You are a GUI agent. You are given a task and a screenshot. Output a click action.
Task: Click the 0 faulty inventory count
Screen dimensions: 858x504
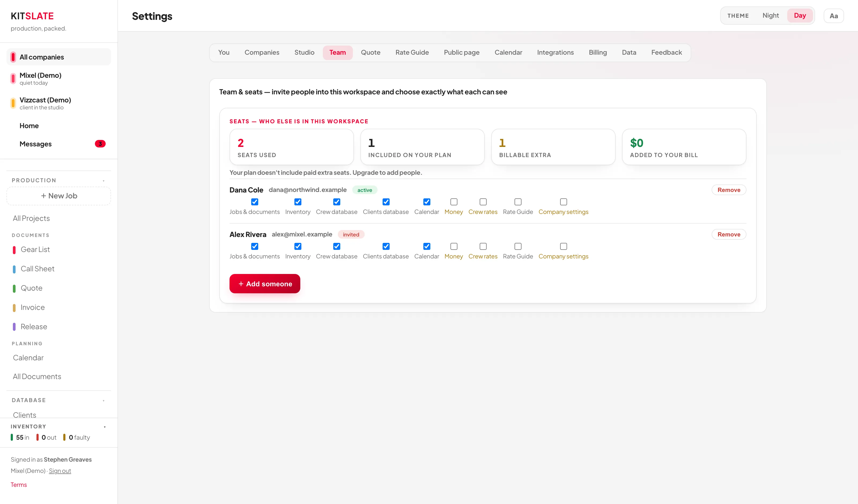pyautogui.click(x=77, y=437)
